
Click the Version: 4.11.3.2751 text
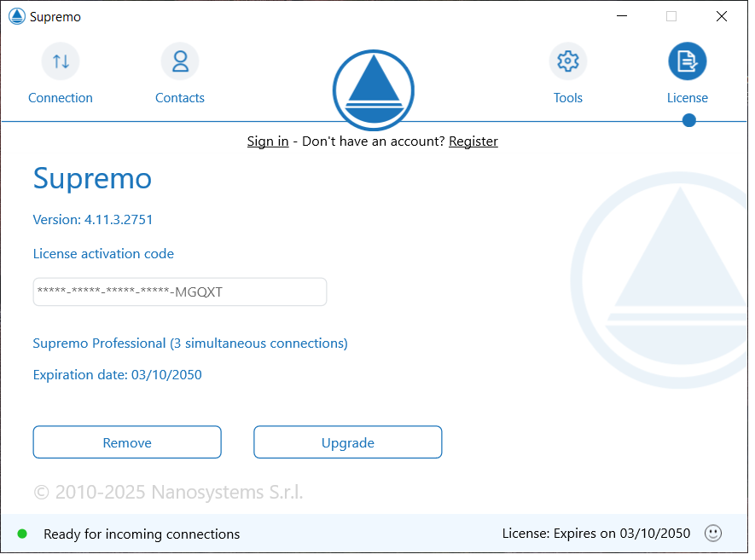point(93,220)
